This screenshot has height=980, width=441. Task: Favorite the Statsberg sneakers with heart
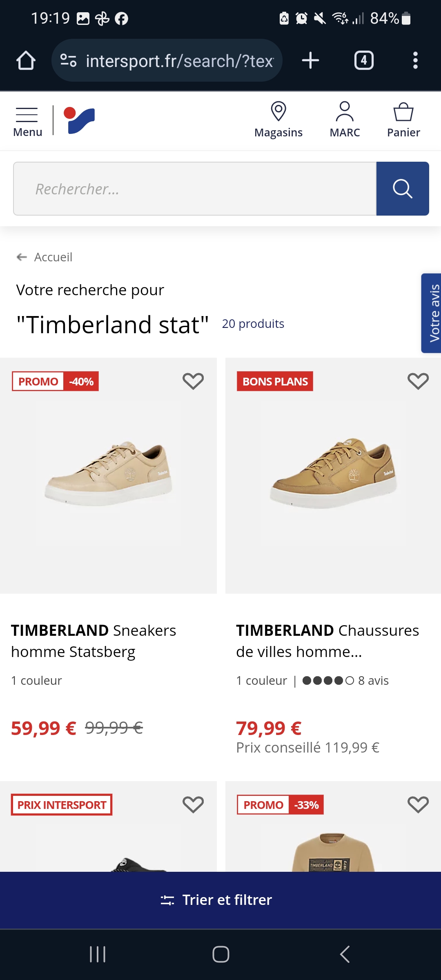[193, 381]
